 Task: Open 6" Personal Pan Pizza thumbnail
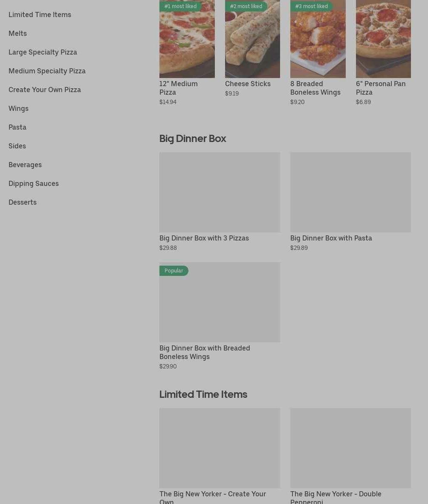[x=383, y=43]
